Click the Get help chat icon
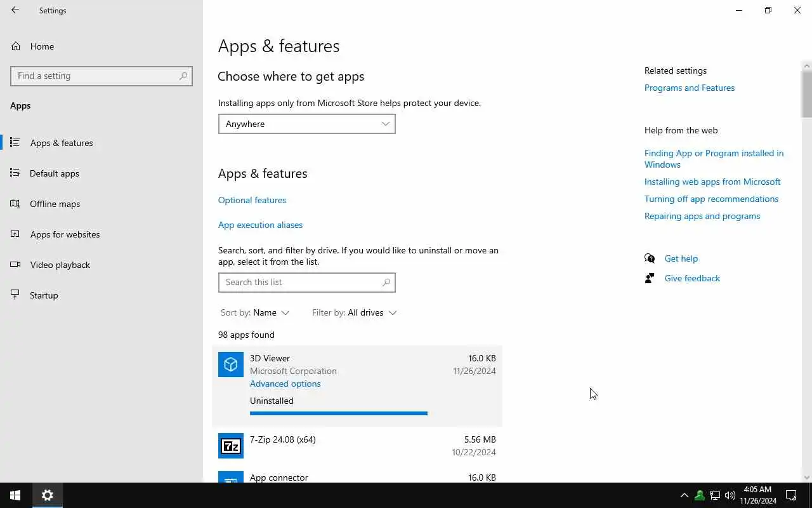This screenshot has width=812, height=508. coord(650,258)
